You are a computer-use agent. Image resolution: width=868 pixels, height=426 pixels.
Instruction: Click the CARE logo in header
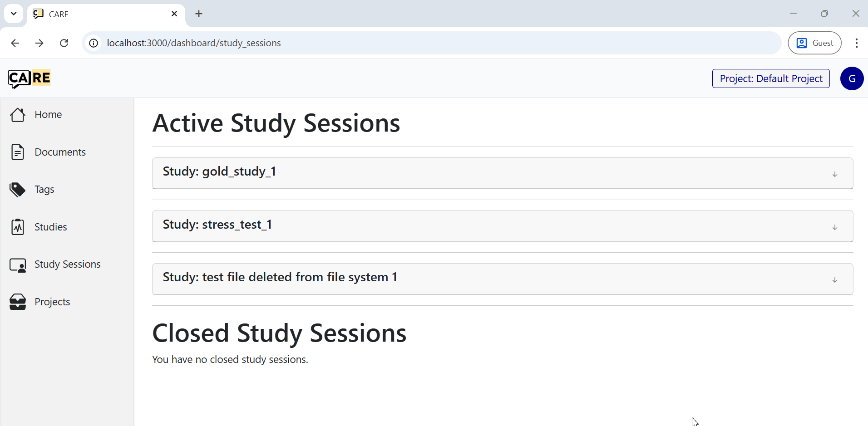(29, 78)
